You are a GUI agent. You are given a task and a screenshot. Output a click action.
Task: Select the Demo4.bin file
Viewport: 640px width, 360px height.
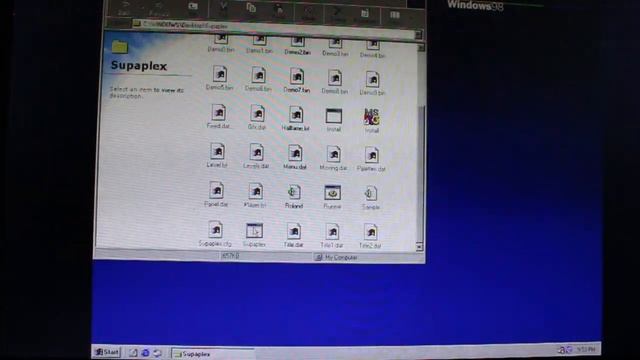(x=373, y=48)
